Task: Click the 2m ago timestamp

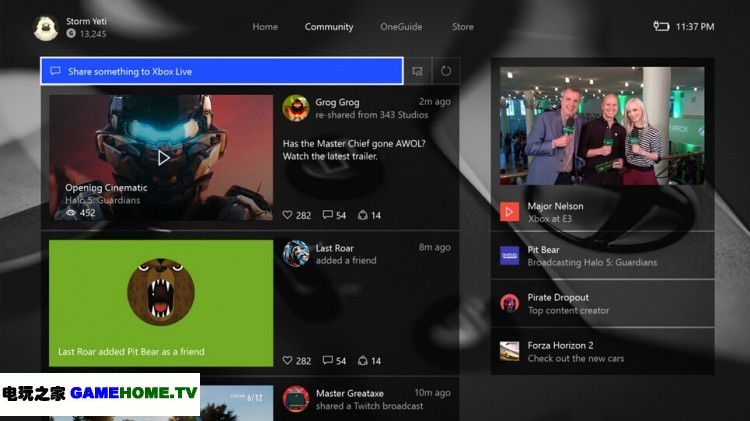Action: (435, 101)
